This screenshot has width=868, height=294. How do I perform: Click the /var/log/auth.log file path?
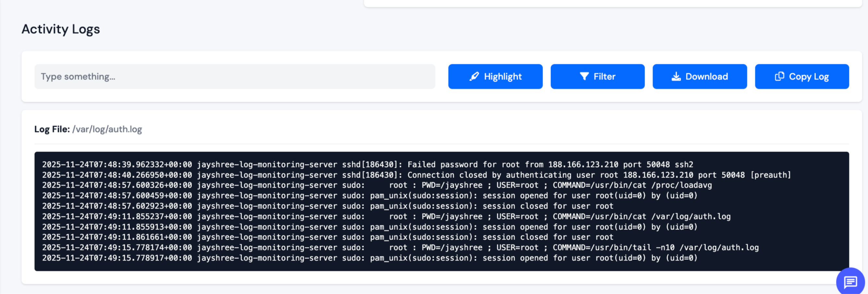point(107,129)
